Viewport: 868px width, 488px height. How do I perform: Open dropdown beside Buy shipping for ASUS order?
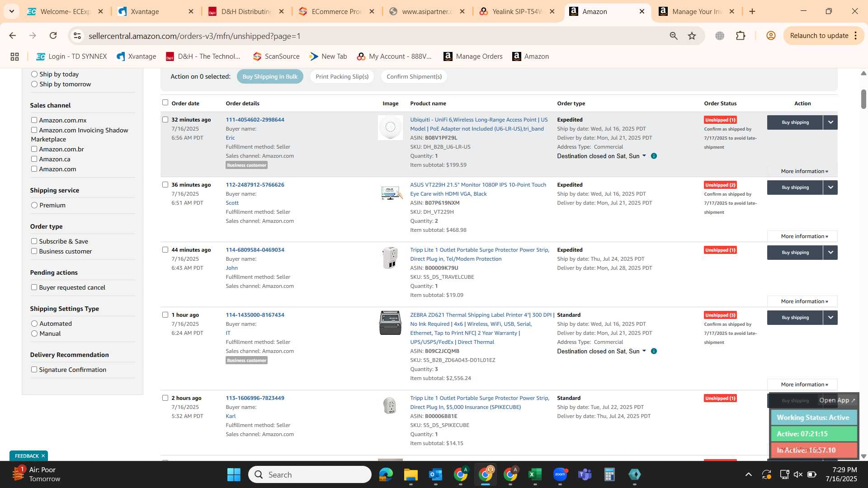(x=830, y=188)
